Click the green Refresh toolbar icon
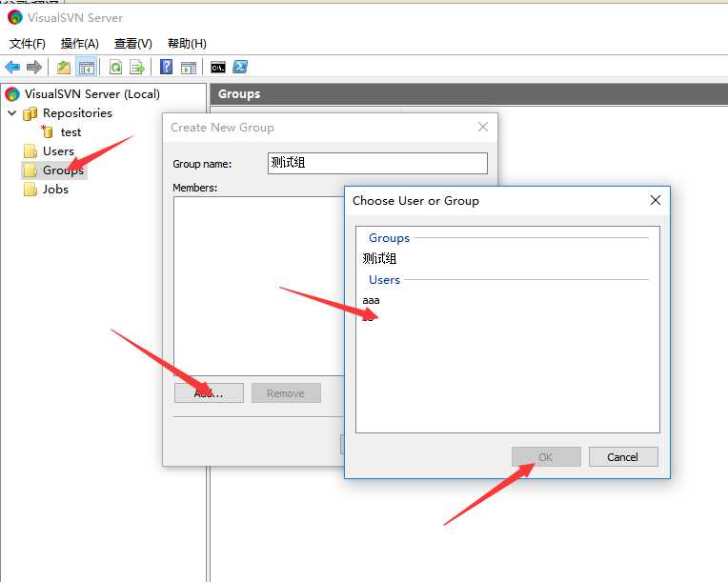 (x=115, y=68)
